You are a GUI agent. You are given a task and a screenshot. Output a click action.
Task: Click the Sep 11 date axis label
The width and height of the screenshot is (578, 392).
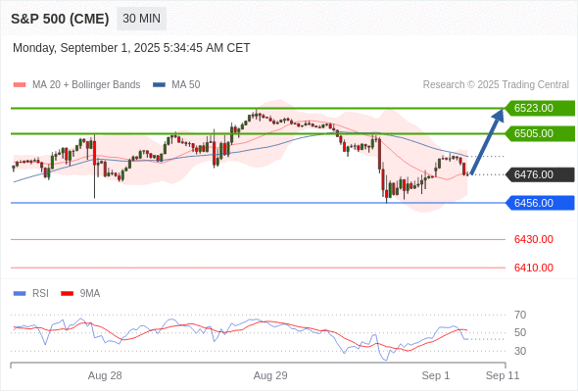(503, 375)
